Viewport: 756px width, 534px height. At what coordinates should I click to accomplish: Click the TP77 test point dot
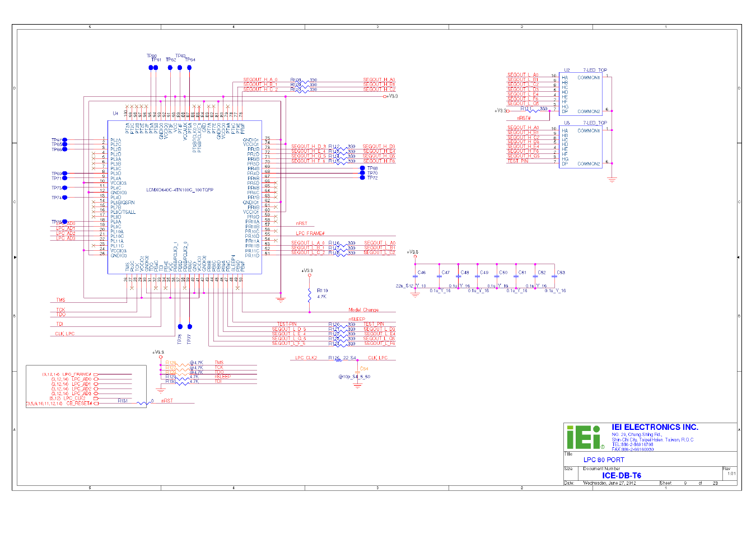pyautogui.click(x=190, y=326)
